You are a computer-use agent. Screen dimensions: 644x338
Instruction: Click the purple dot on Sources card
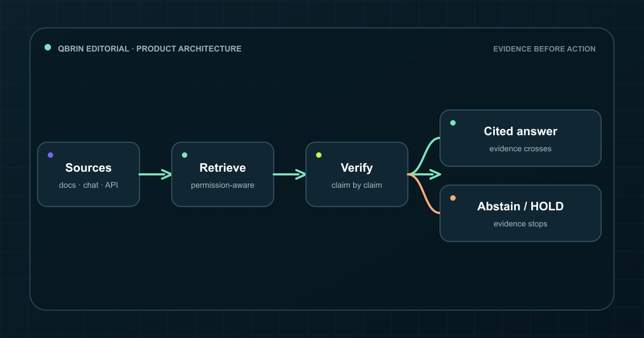[50, 155]
